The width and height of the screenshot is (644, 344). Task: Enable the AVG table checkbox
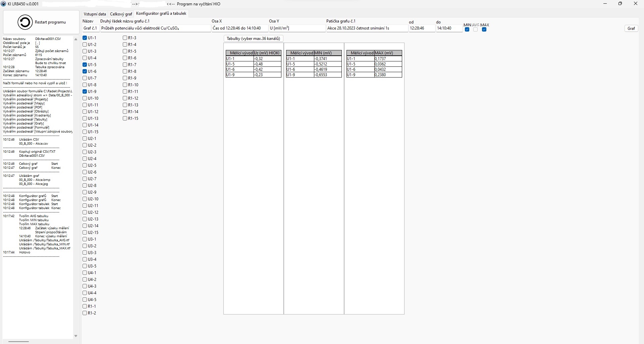[475, 30]
